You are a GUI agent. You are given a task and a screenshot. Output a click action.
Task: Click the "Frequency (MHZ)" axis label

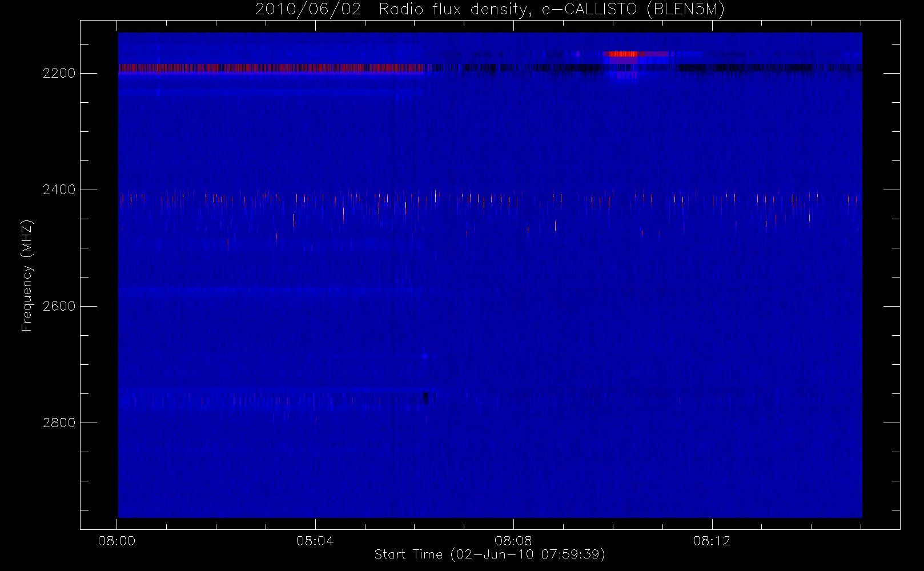pos(27,276)
